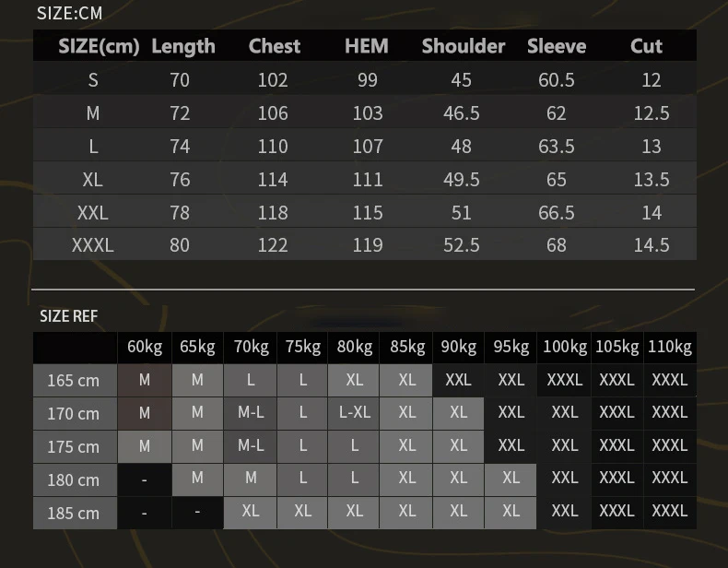Click the Length column header
728x568 pixels.
coord(182,46)
